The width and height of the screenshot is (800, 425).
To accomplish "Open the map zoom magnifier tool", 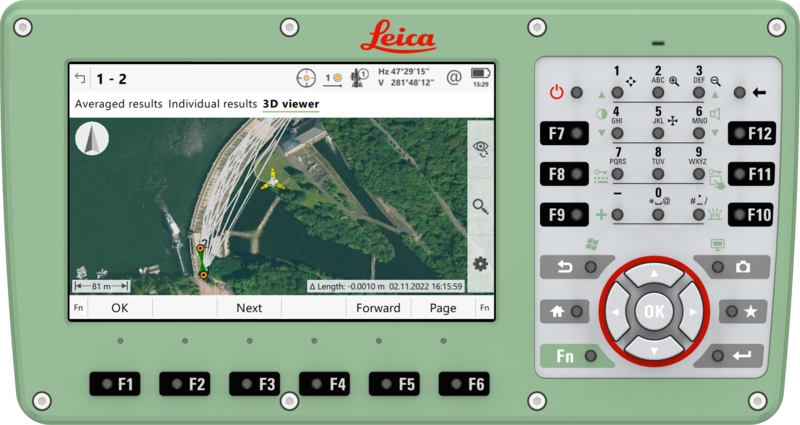I will (481, 206).
